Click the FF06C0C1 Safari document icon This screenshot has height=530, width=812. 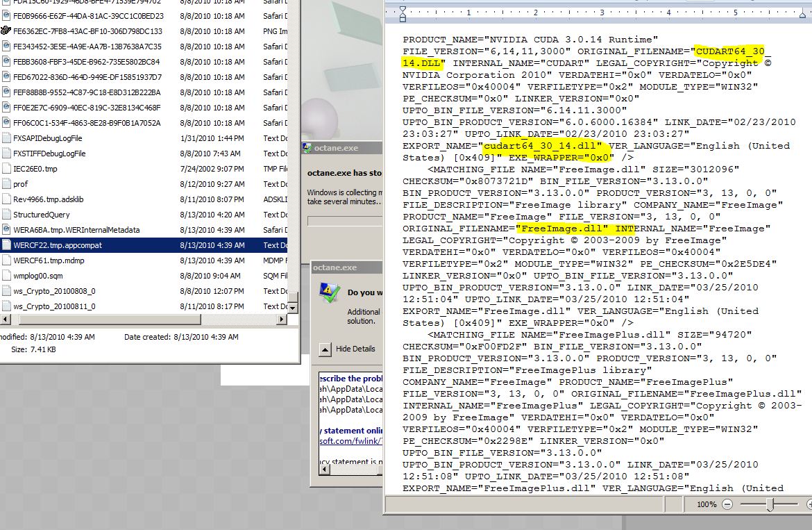6,123
